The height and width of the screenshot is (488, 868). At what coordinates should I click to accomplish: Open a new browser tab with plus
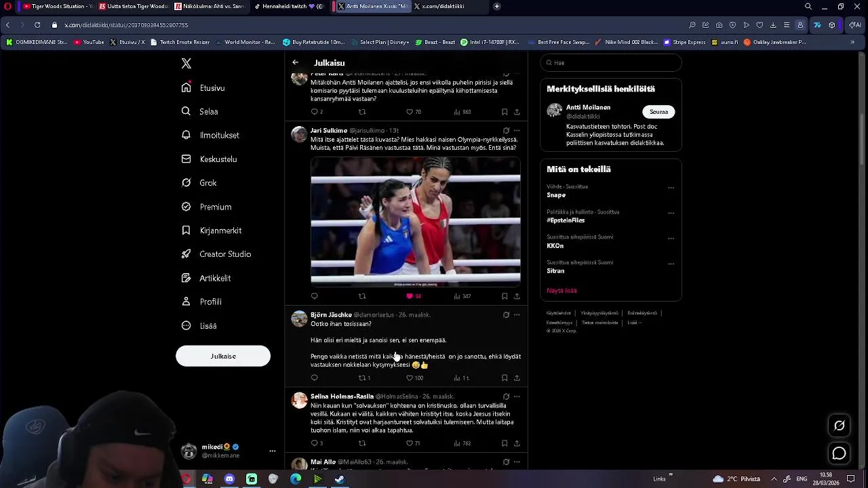(497, 6)
